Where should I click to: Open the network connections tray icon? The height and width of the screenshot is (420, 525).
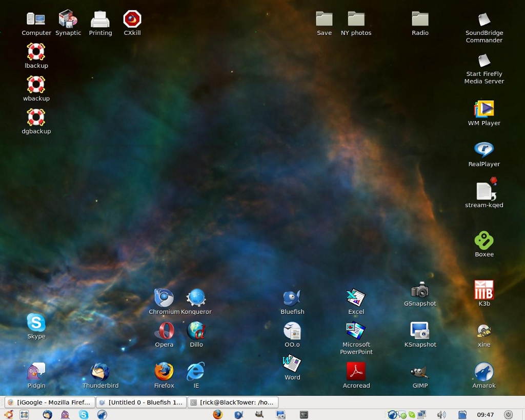coord(421,415)
